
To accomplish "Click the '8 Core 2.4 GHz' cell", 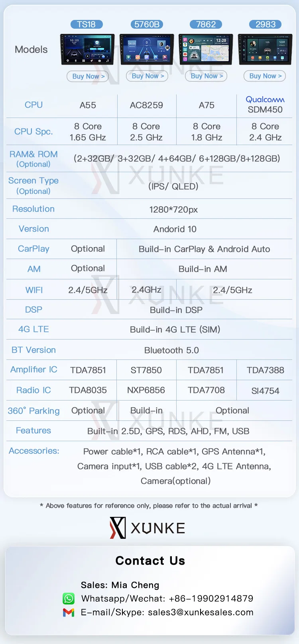I will (x=266, y=132).
